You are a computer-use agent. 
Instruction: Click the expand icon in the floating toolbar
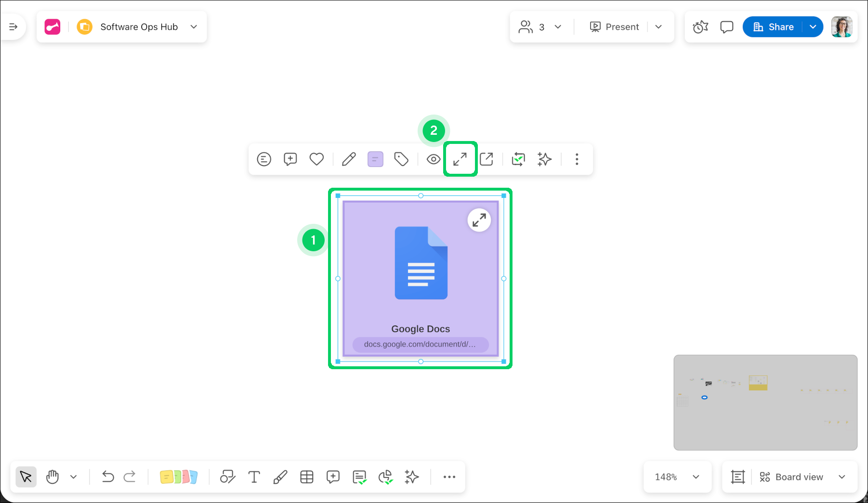460,159
